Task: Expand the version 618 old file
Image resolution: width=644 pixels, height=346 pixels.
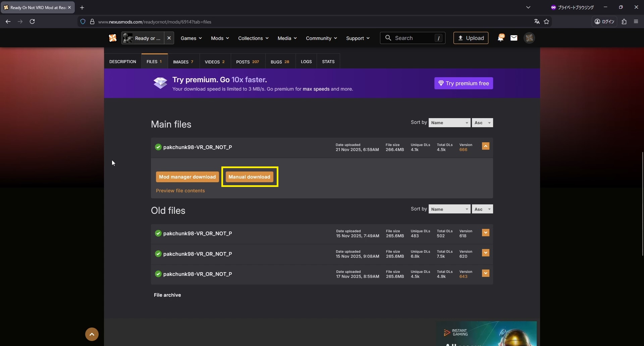Action: 485,233
